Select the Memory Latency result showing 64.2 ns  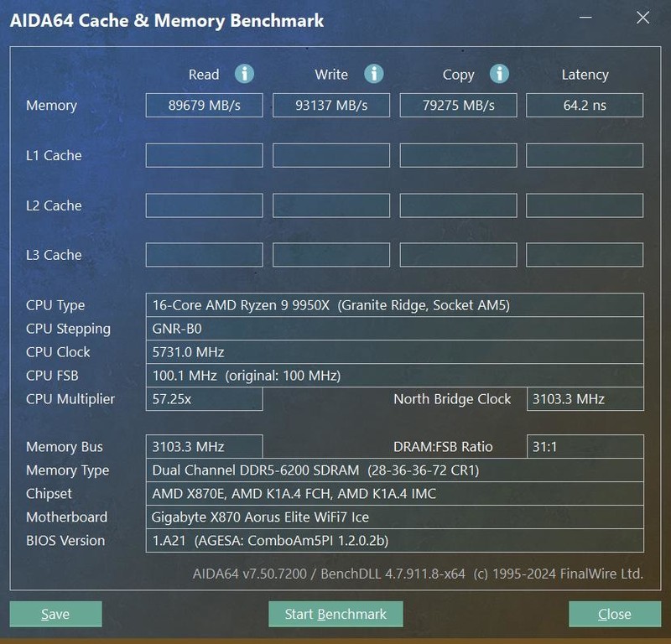coord(585,105)
